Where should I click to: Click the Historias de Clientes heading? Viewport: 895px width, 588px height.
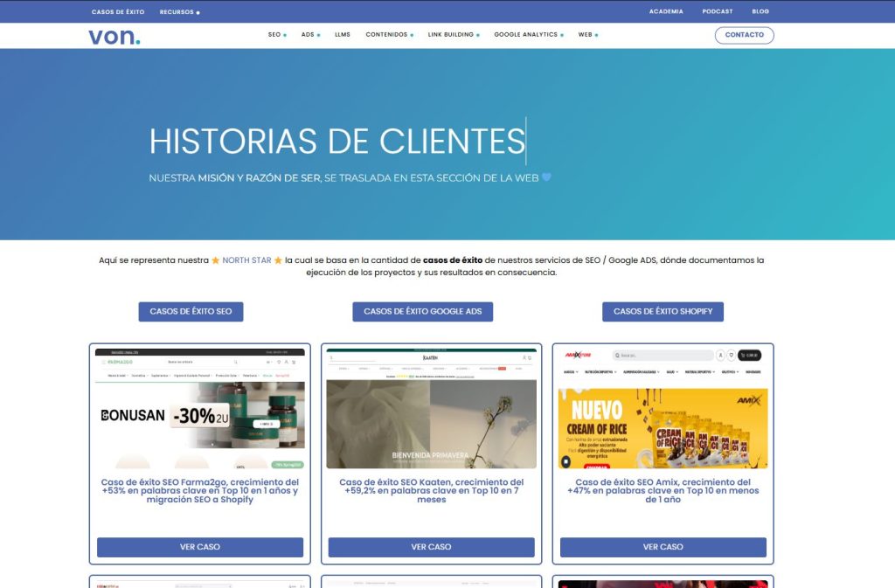[x=336, y=142]
